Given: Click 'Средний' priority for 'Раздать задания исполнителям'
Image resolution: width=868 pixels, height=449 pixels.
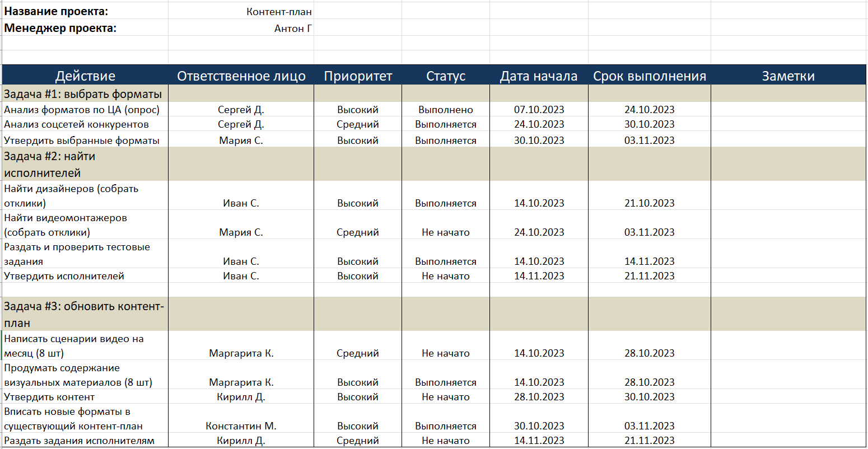Looking at the screenshot, I should pos(358,440).
